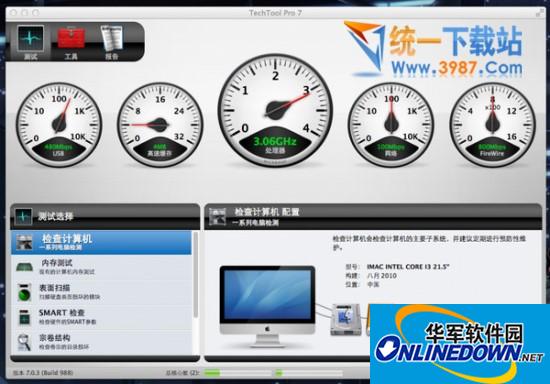Image resolution: width=550 pixels, height=384 pixels.
Task: Click the 检查计算机 row icon
Action: 24,242
